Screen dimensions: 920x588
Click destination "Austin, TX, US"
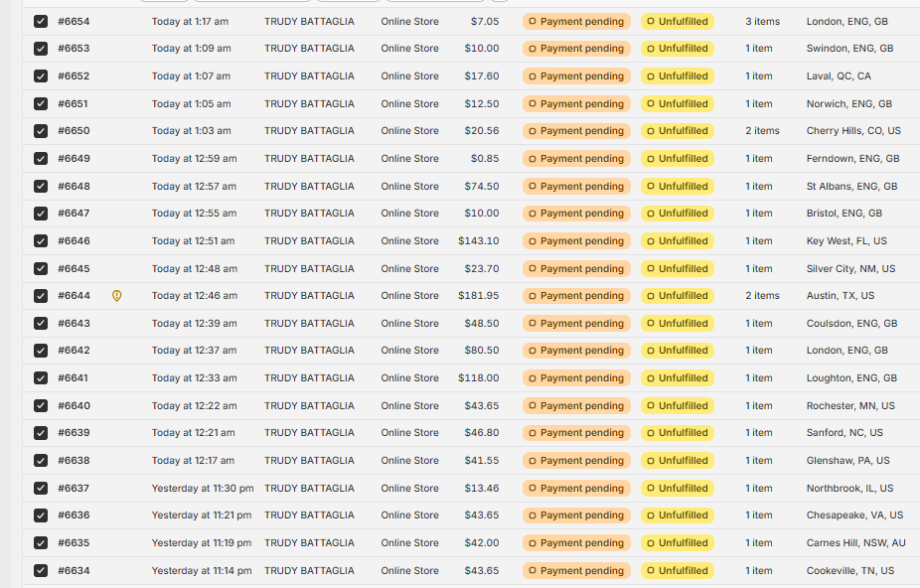tap(841, 296)
